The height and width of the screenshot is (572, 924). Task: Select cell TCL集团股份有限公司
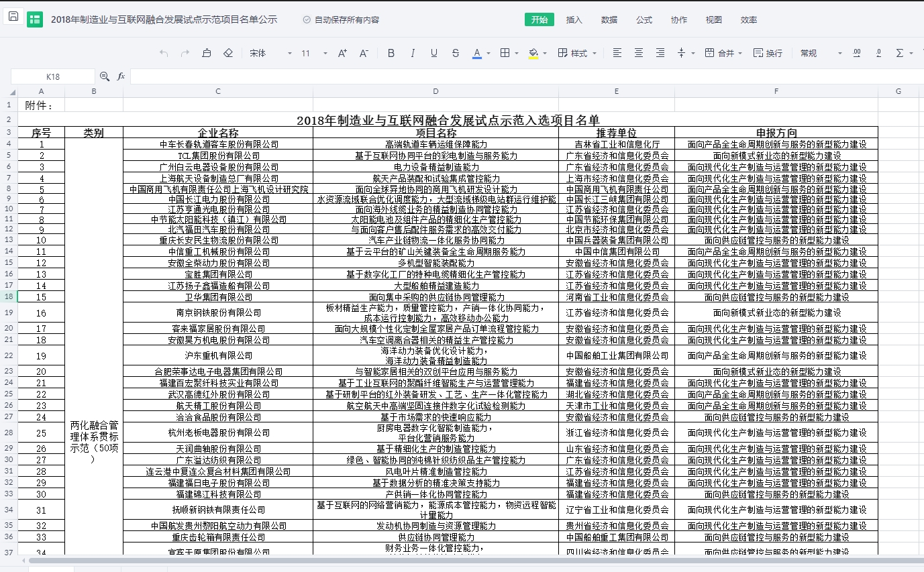[218, 155]
